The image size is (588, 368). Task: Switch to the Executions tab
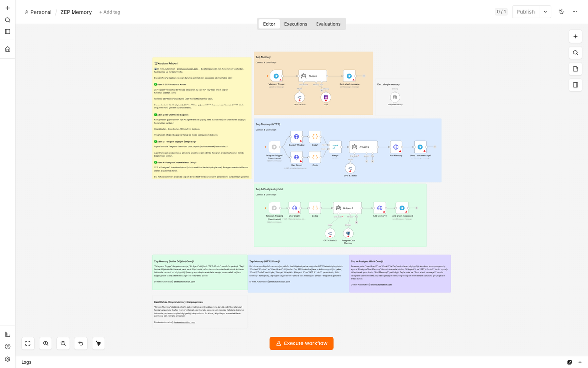(x=295, y=24)
